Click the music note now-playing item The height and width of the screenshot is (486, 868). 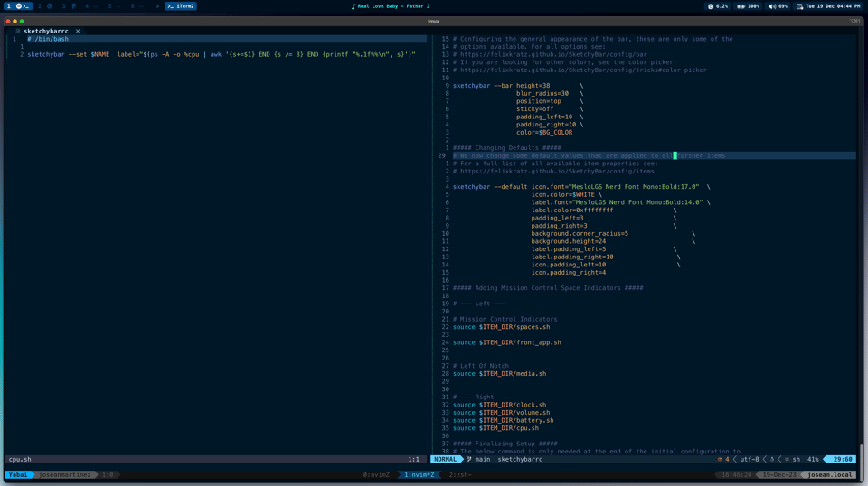tap(392, 6)
